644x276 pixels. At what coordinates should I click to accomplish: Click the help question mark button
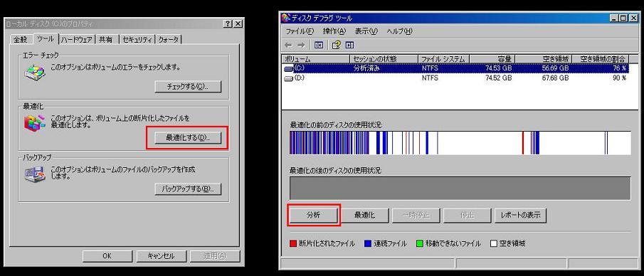coord(228,23)
